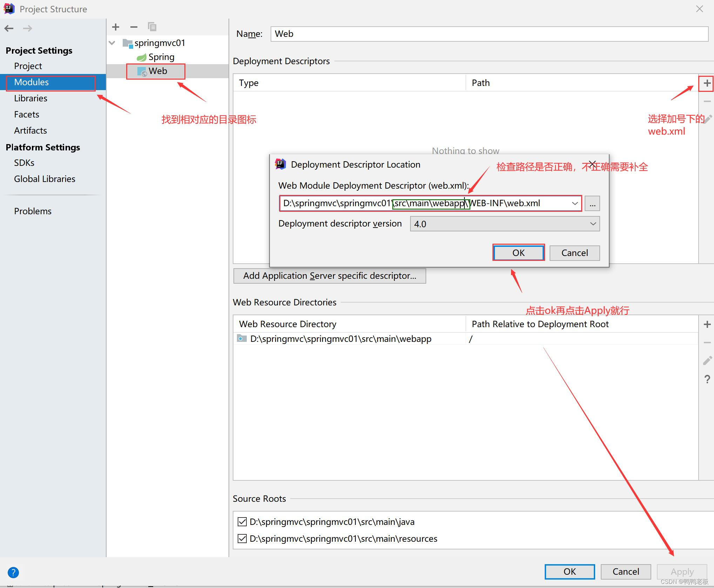This screenshot has height=588, width=714.
Task: Click OK in Deployment Descriptor Location dialog
Action: pyautogui.click(x=518, y=253)
